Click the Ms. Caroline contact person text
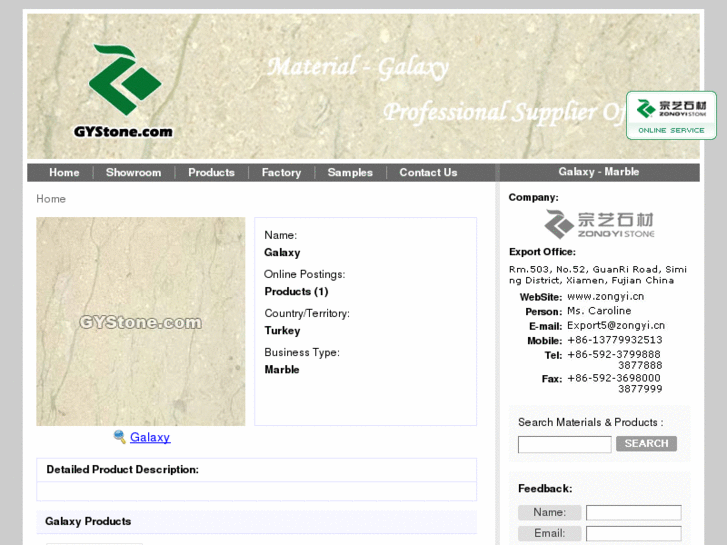The image size is (727, 545). (599, 311)
